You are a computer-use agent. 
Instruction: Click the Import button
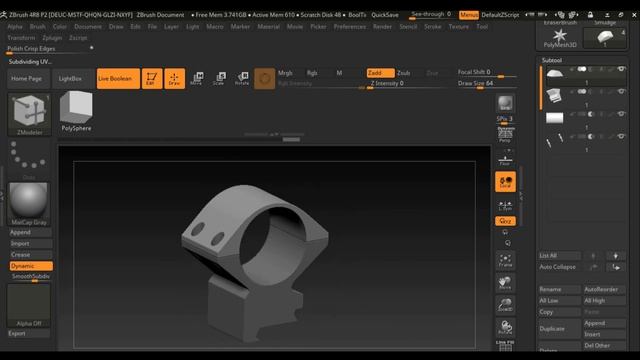[x=31, y=244]
